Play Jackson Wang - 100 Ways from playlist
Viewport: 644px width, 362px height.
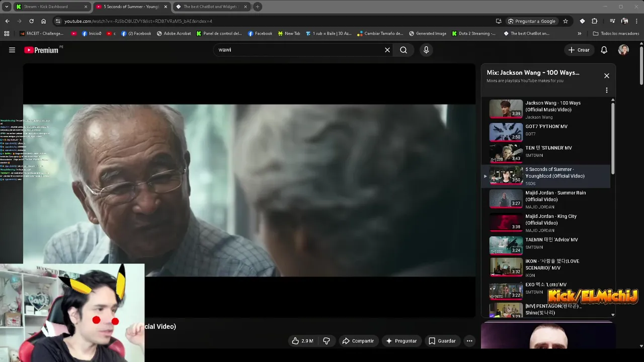546,109
